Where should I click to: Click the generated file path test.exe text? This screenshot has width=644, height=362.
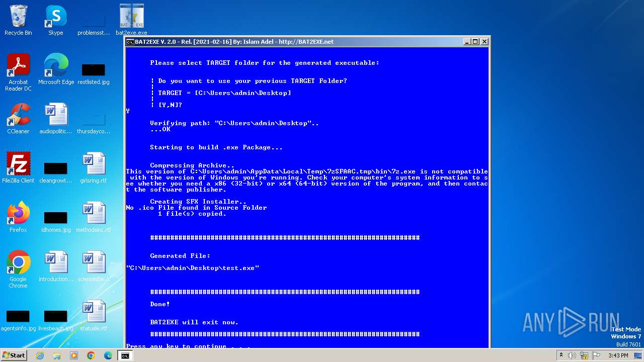(193, 268)
